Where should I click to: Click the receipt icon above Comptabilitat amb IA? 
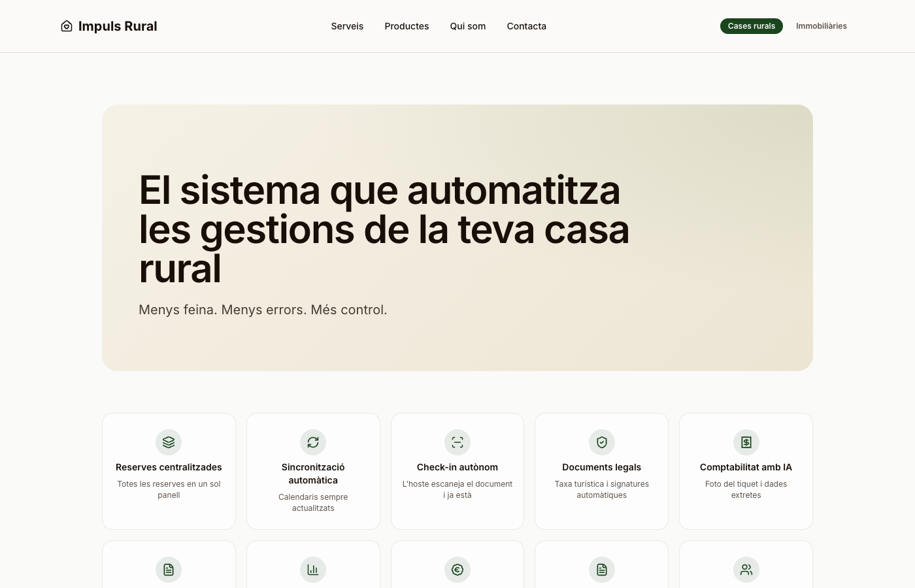[x=746, y=442]
